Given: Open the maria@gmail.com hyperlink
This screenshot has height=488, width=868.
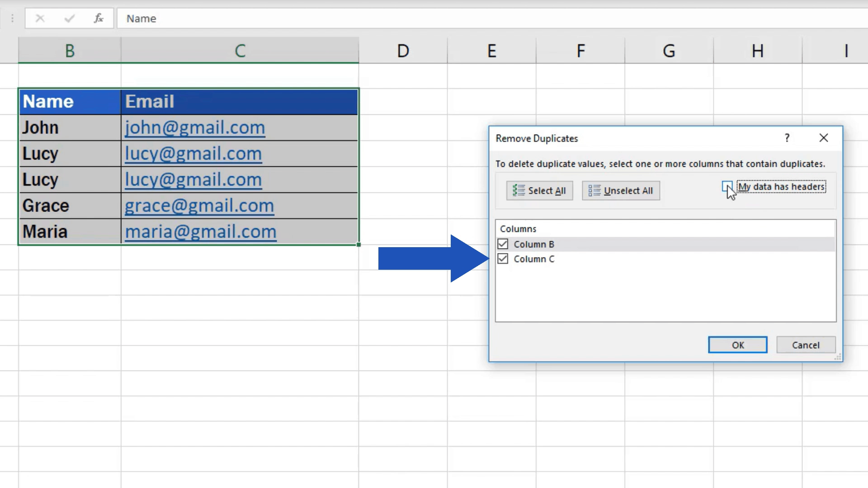Looking at the screenshot, I should click(x=200, y=231).
